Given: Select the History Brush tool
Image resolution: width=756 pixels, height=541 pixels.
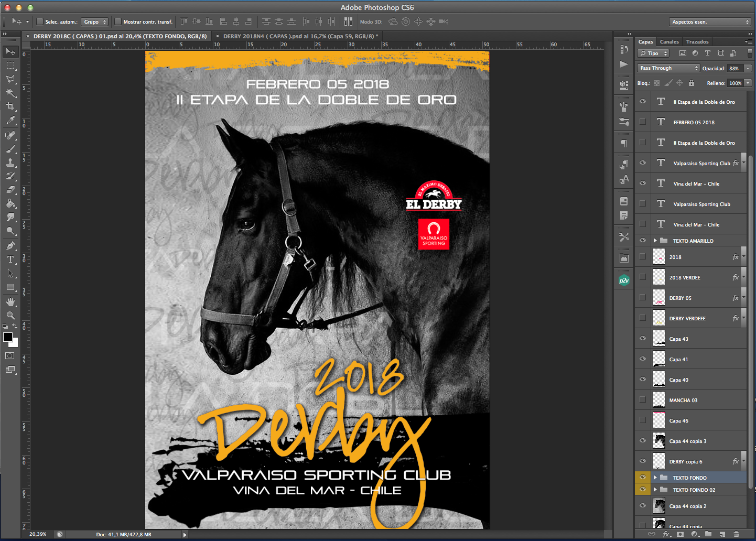Looking at the screenshot, I should click(x=10, y=176).
